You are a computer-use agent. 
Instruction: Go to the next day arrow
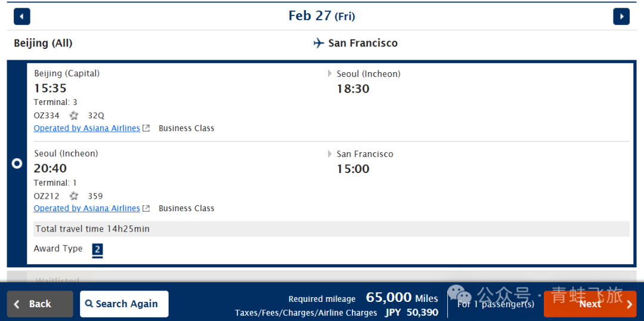621,17
